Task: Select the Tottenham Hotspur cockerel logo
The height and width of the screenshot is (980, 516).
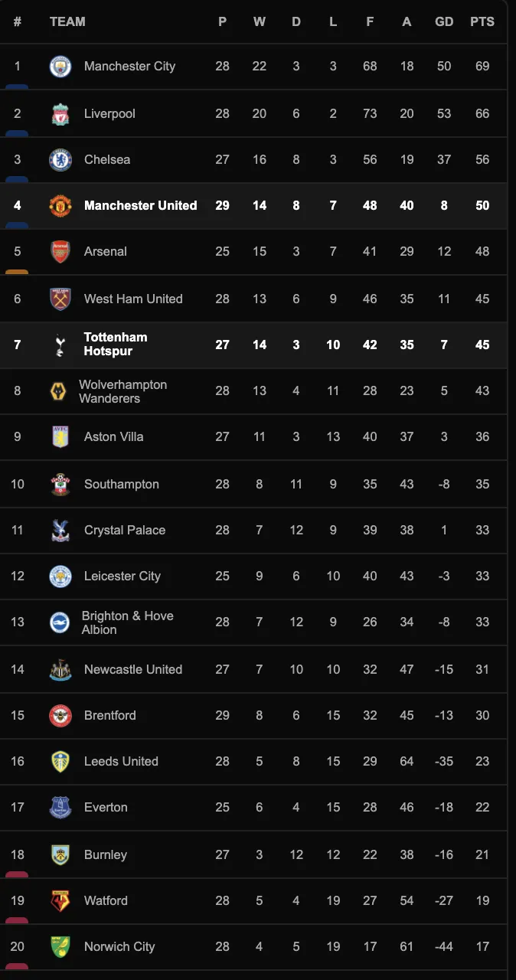Action: (60, 345)
